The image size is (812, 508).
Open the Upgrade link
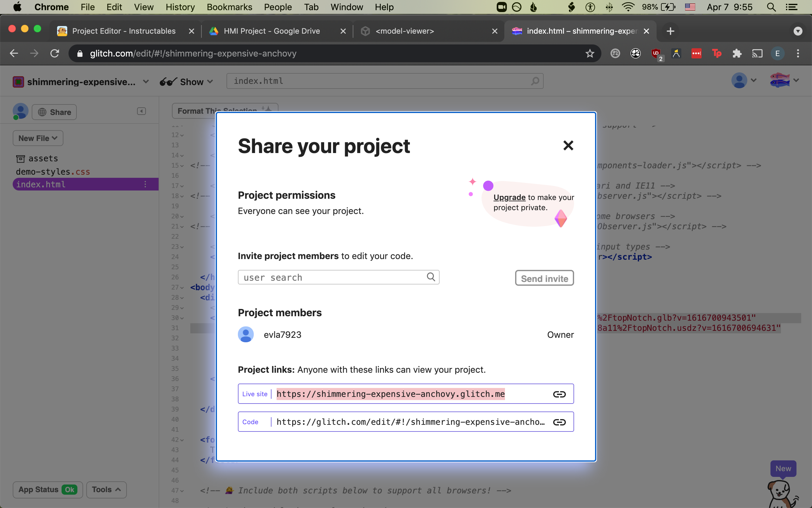click(509, 197)
